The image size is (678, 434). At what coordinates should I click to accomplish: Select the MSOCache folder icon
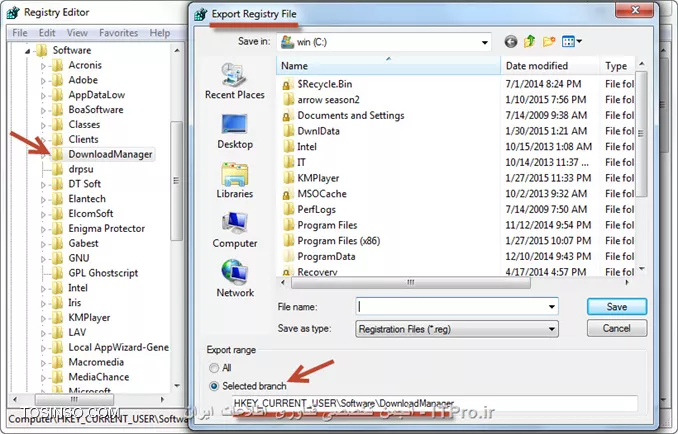[x=287, y=194]
